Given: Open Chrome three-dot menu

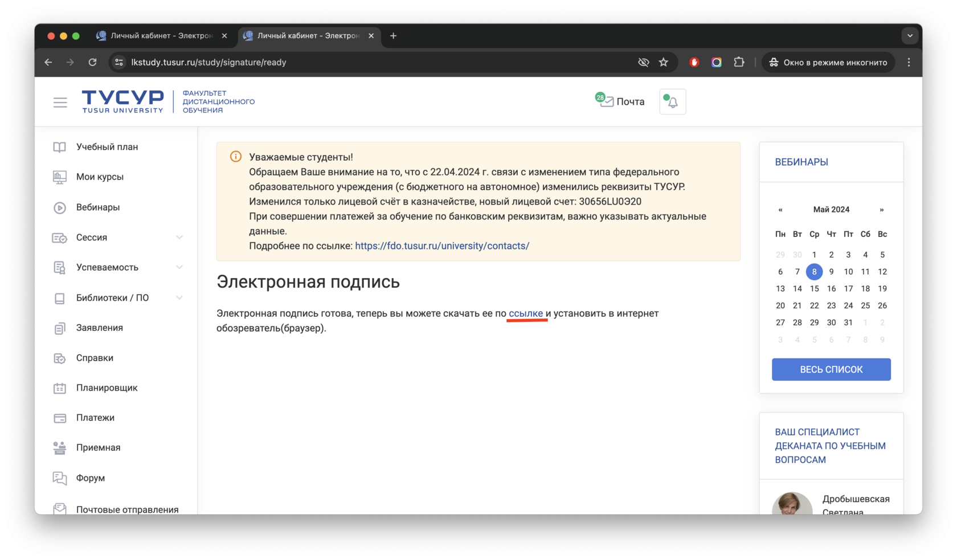Looking at the screenshot, I should pyautogui.click(x=909, y=62).
